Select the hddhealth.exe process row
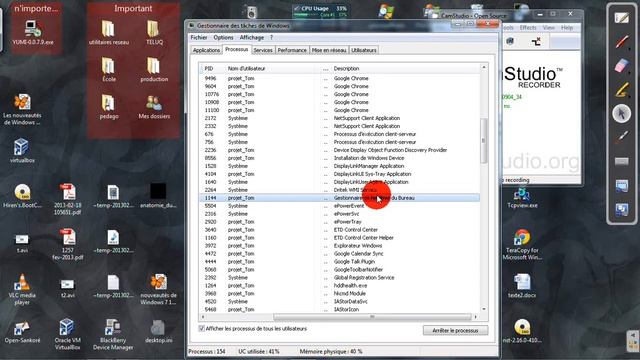This screenshot has width=640, height=360. click(x=339, y=285)
